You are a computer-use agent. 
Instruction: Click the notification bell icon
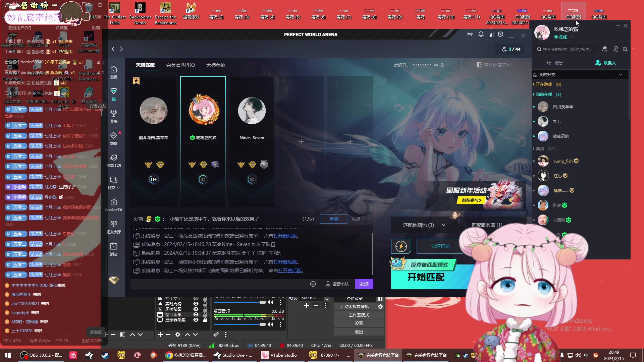[x=481, y=35]
